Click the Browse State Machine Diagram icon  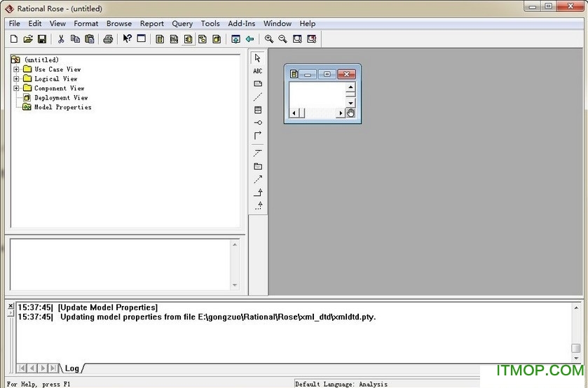(203, 39)
